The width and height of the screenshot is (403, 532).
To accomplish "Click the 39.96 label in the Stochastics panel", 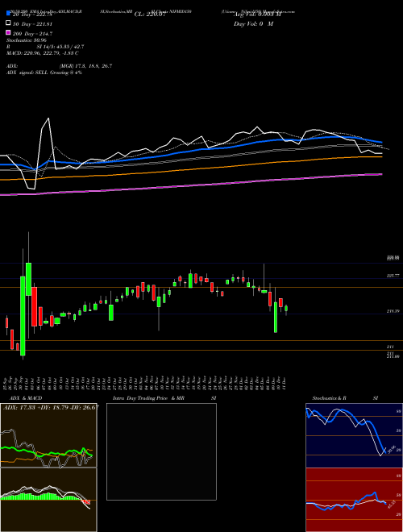I will tap(392, 449).
